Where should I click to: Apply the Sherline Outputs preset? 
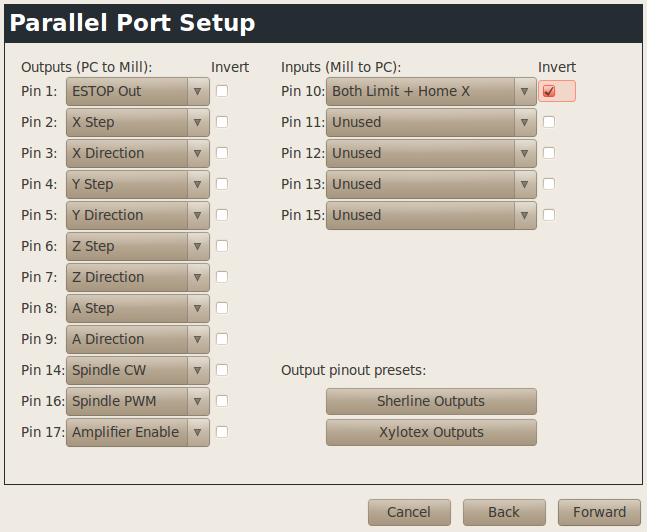click(431, 401)
